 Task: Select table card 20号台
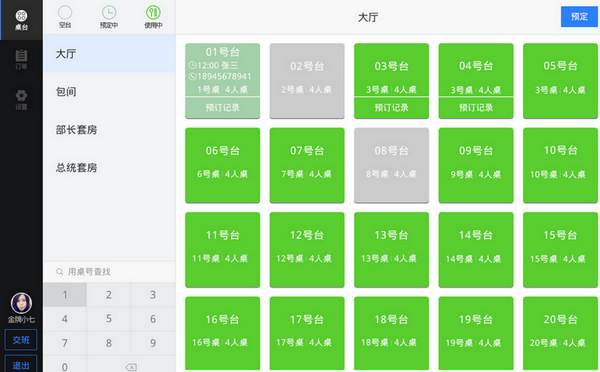560,333
